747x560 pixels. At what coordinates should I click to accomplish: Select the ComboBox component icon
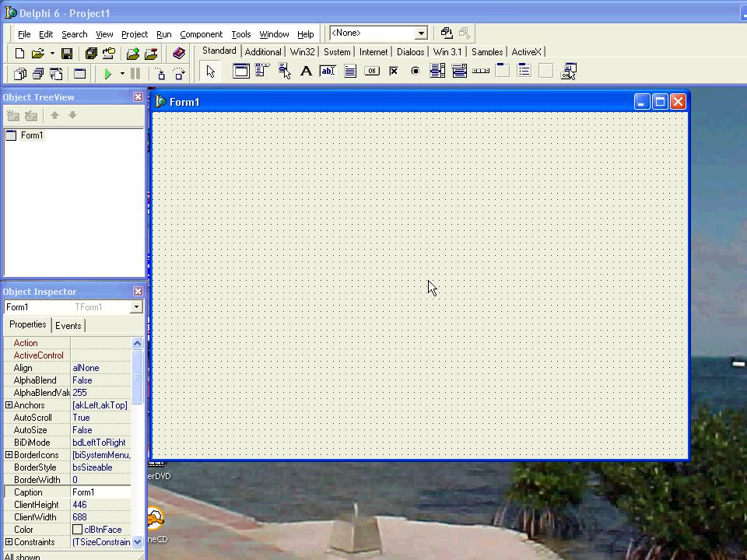459,72
